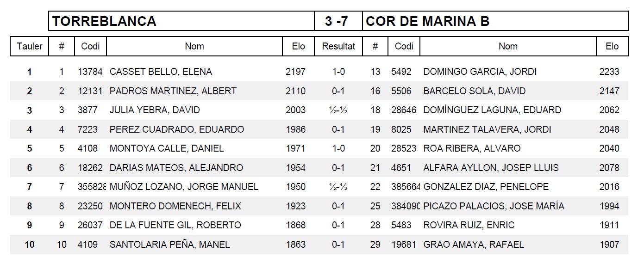Click the COR DE MARINA B team title
Image resolution: width=644 pixels, height=263 pixels.
point(427,21)
